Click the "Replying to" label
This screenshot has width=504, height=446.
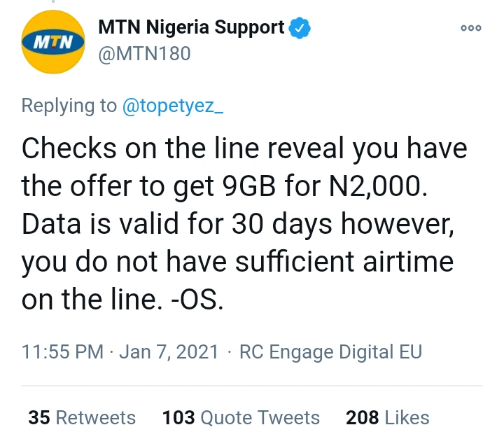coord(69,106)
